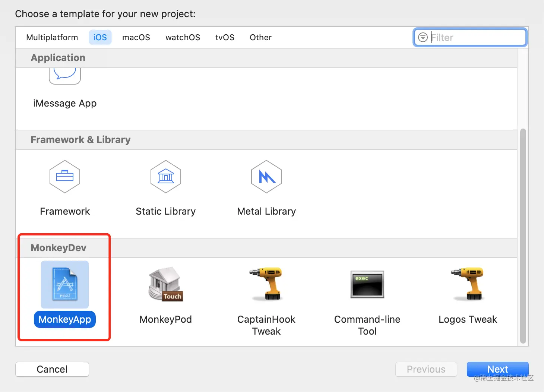The width and height of the screenshot is (544, 392).
Task: Switch to the Other tab
Action: 260,37
